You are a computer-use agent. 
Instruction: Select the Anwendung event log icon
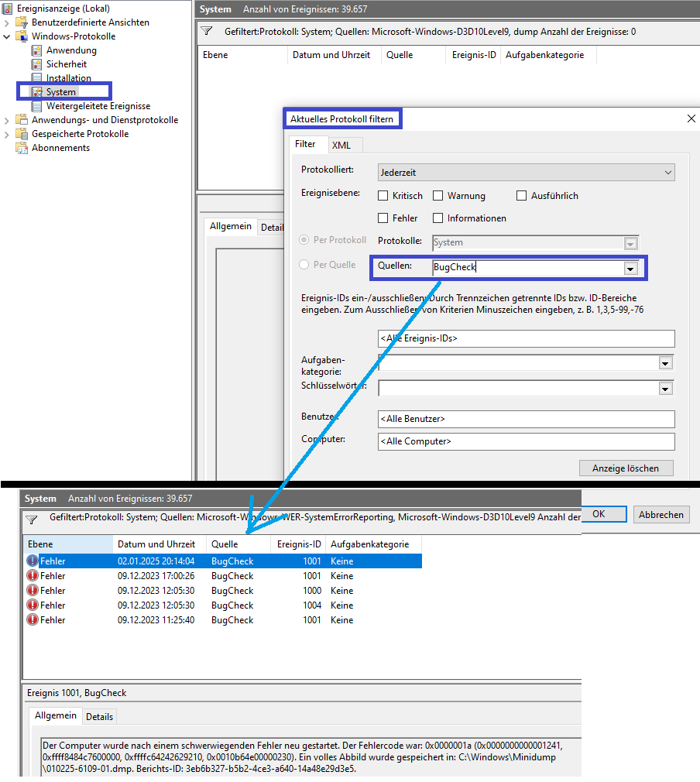(x=36, y=50)
